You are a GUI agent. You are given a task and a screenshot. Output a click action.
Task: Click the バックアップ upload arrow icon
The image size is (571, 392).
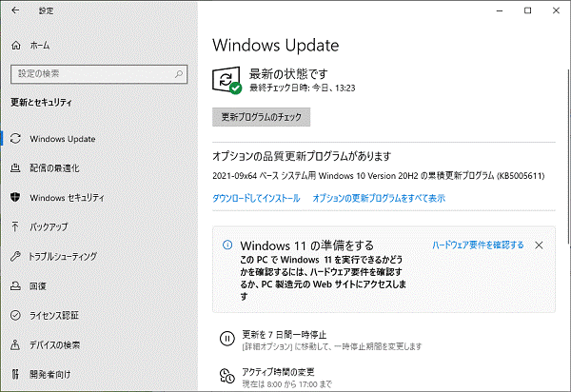coord(15,227)
